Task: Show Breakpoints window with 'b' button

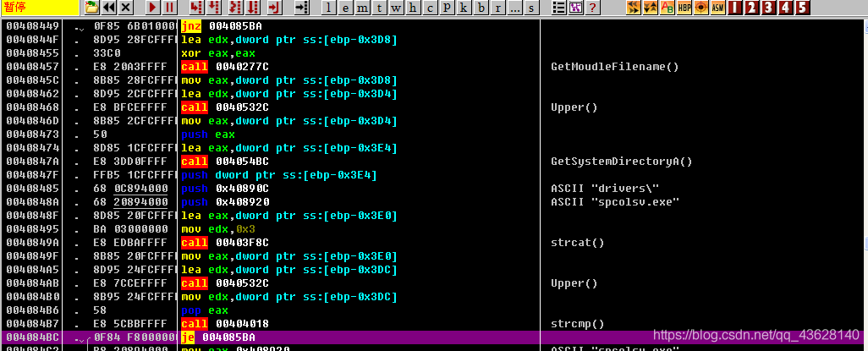Action: (480, 8)
